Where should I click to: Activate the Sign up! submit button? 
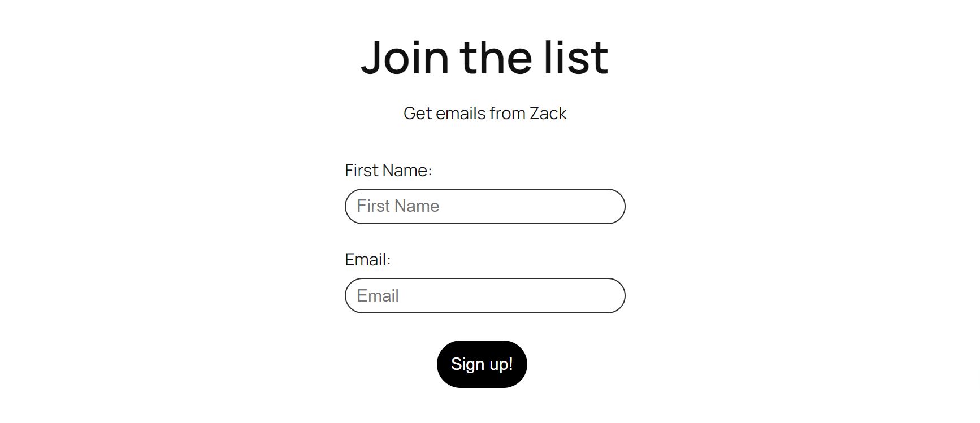481,364
